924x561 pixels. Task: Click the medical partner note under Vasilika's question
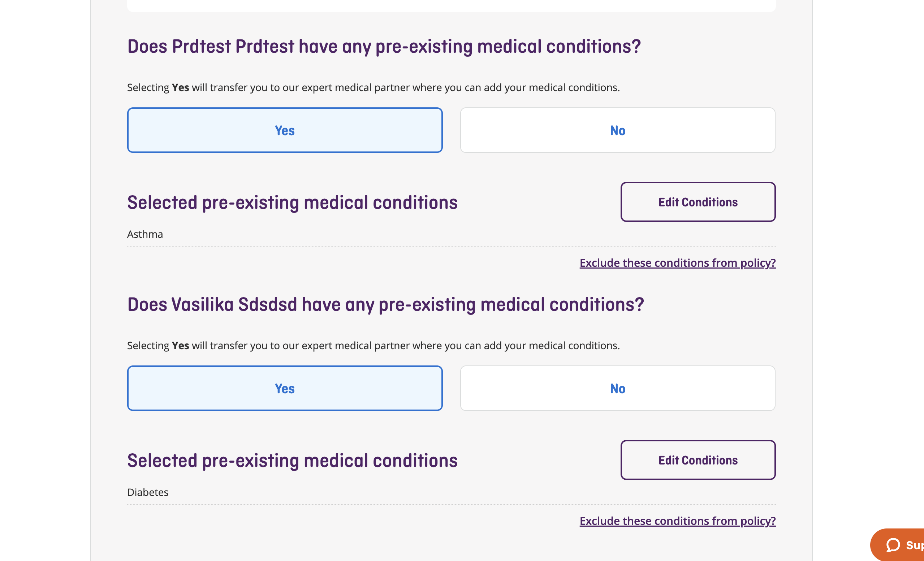[373, 346]
